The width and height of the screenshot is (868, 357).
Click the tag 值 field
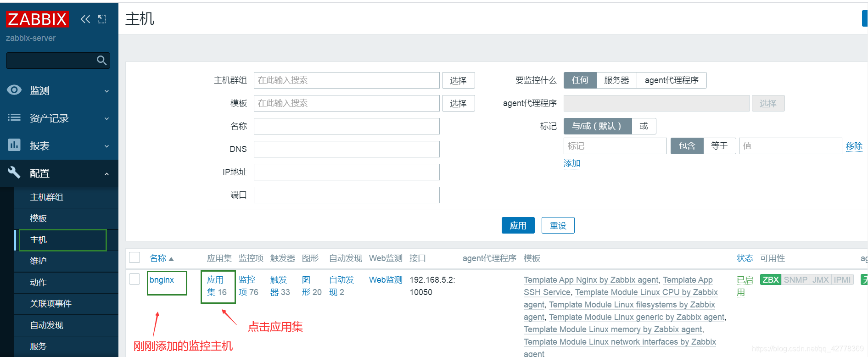pos(790,146)
